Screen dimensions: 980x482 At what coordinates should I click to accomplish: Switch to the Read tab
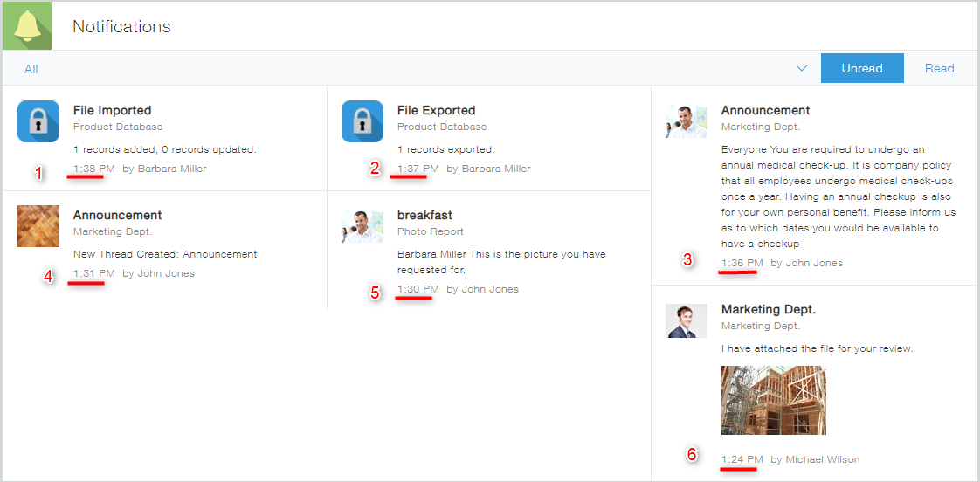click(x=939, y=68)
